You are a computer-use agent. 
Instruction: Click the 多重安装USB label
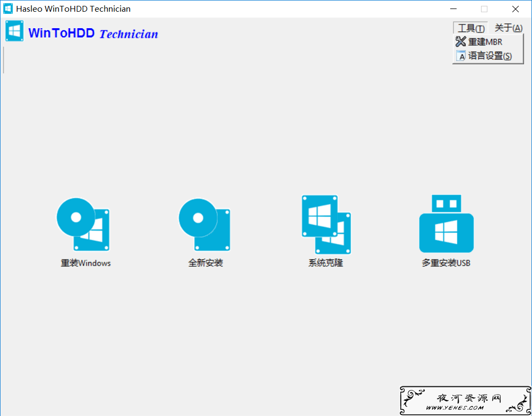click(446, 263)
